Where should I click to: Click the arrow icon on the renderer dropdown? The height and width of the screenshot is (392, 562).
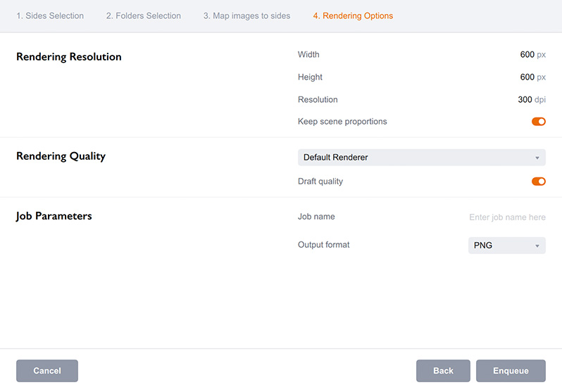537,158
